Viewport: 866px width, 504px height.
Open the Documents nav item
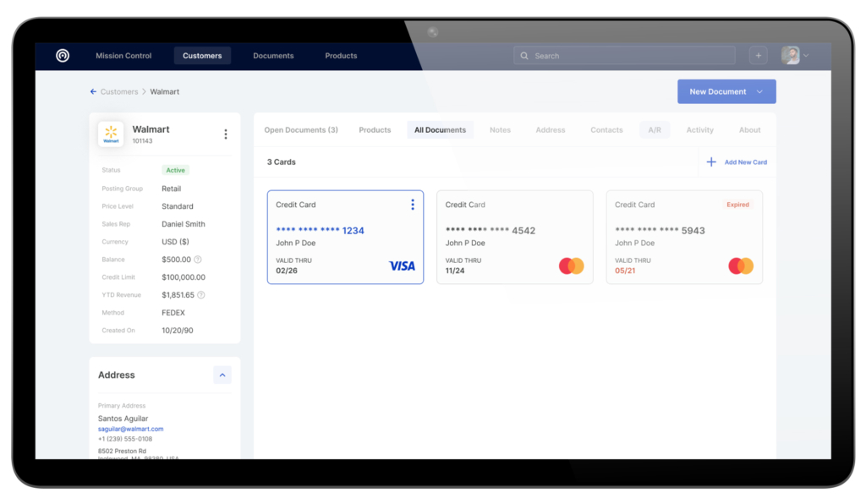(273, 56)
